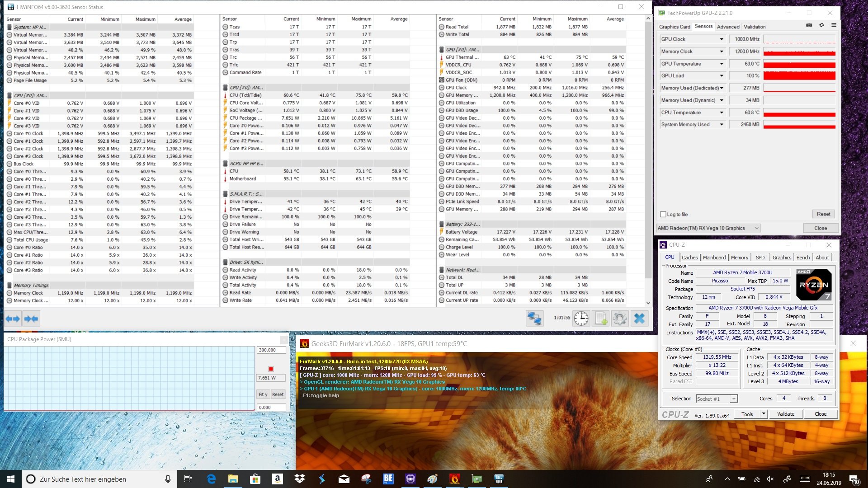Open CPU-Z Bench tab

point(803,258)
